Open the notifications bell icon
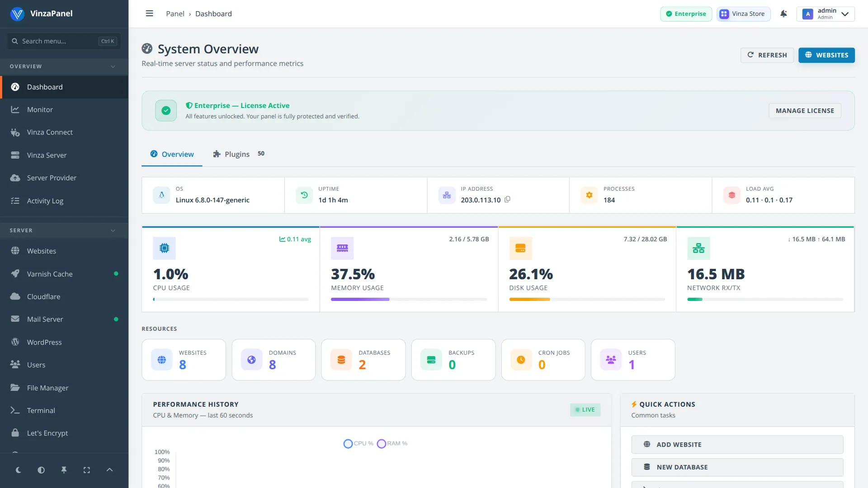This screenshot has width=868, height=488. (783, 14)
